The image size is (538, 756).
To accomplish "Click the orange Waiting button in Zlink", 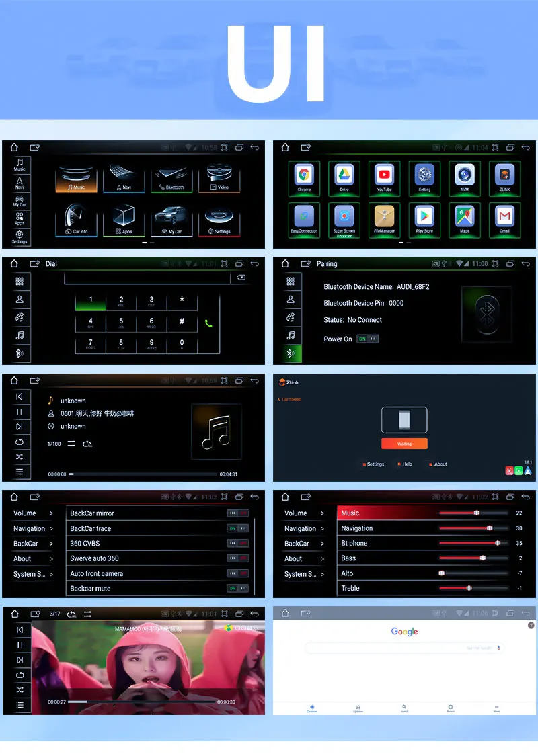I will pos(404,444).
